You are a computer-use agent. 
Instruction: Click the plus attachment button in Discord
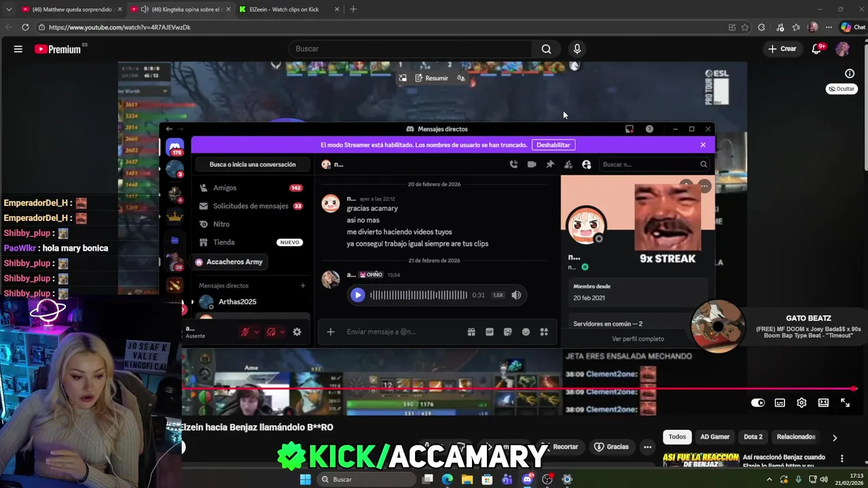click(330, 331)
